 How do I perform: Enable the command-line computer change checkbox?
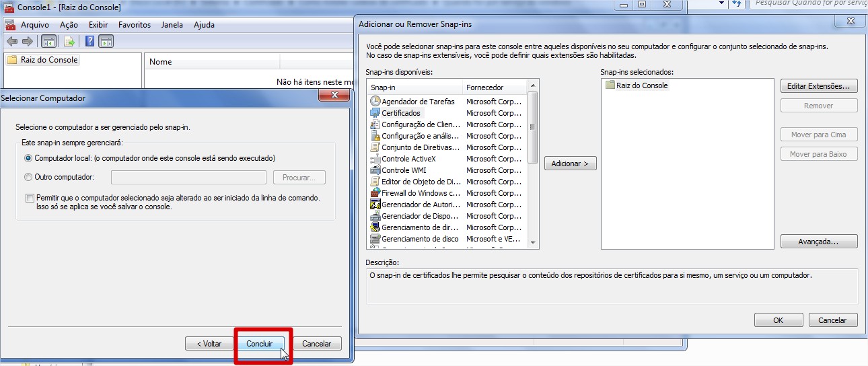tap(29, 198)
